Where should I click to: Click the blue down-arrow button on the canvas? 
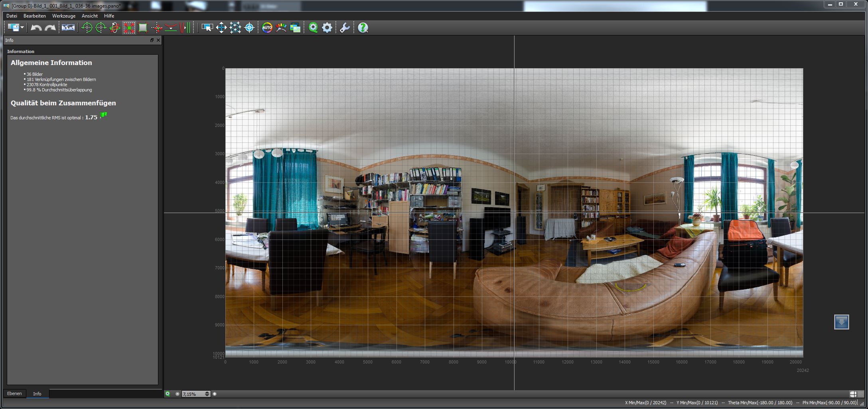click(x=841, y=322)
